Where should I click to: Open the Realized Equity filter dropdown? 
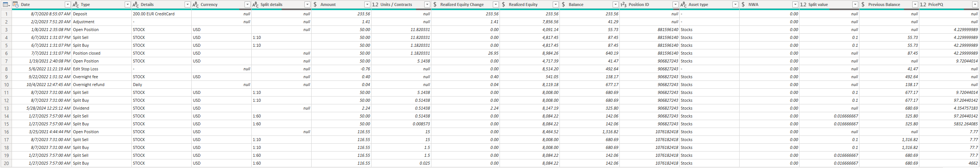pos(555,4)
